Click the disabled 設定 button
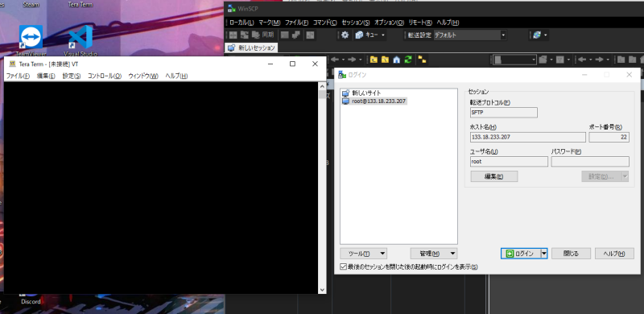 [601, 176]
